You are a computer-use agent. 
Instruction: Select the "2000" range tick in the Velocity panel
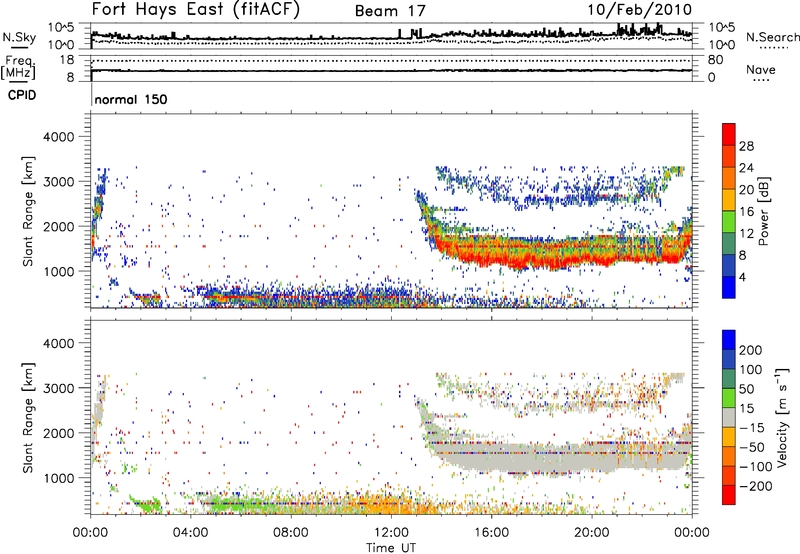[x=58, y=433]
